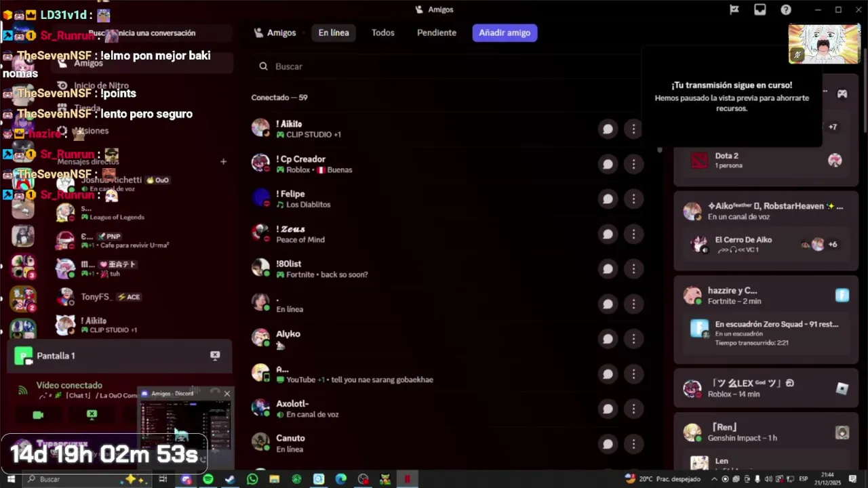
Task: Click the share screen icon in voice panel
Action: pos(92,415)
